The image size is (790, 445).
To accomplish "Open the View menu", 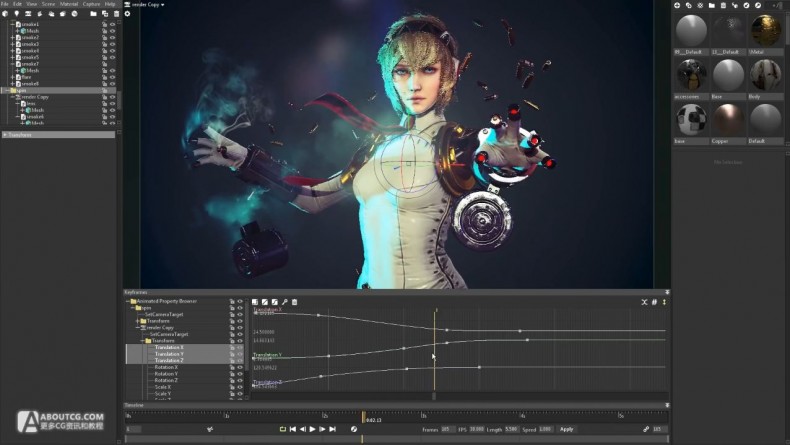I will (31, 4).
